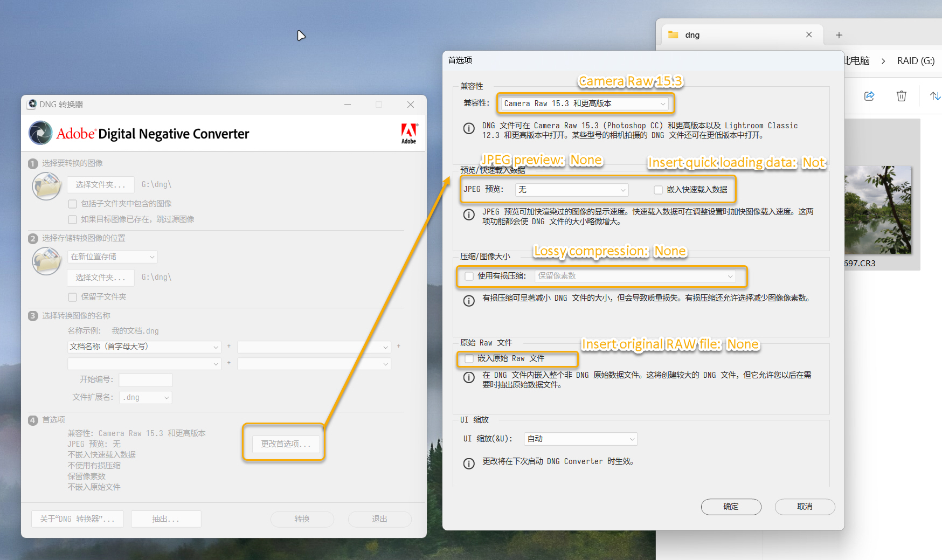Open the JPEG 预览 dropdown set to 无

[x=572, y=190]
